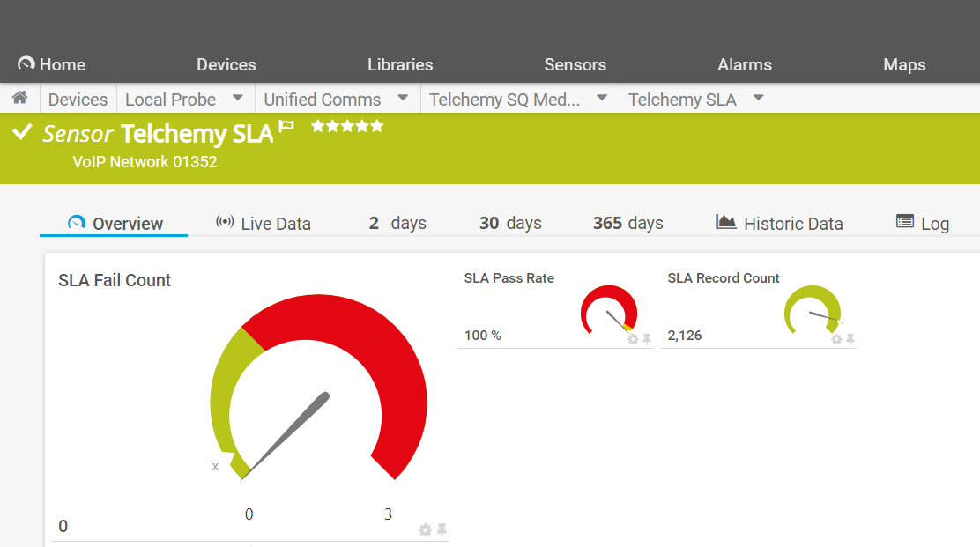The width and height of the screenshot is (980, 547).
Task: Open settings gear on SLA Fail Count gauge
Action: tap(425, 529)
